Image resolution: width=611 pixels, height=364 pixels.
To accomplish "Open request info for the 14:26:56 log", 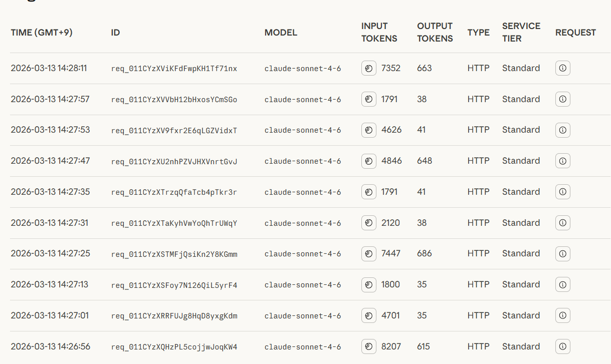I will [x=562, y=346].
